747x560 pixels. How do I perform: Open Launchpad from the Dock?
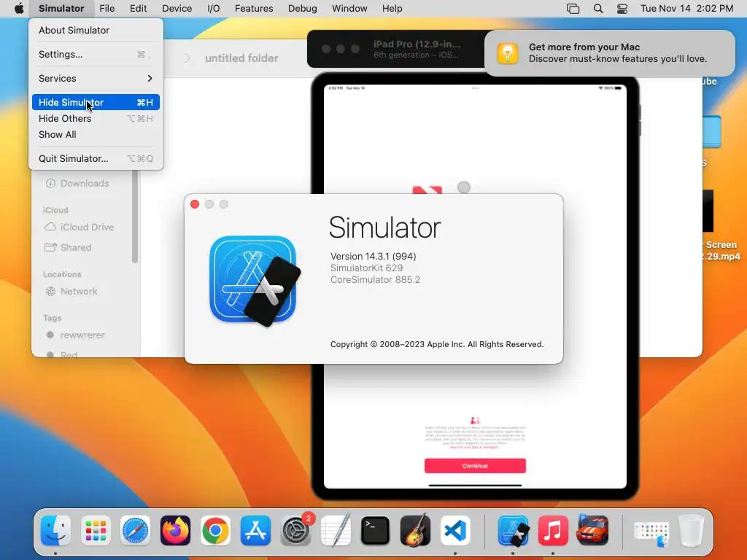click(x=96, y=531)
